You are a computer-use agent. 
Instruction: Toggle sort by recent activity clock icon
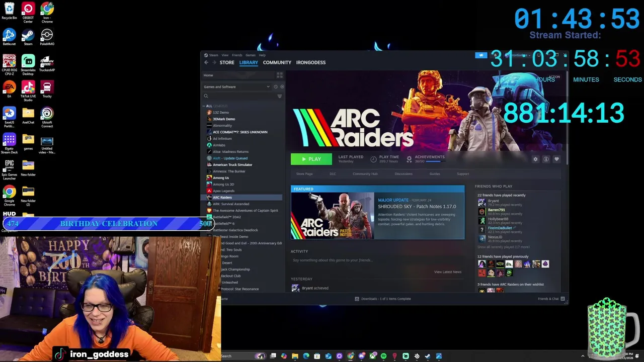point(275,86)
